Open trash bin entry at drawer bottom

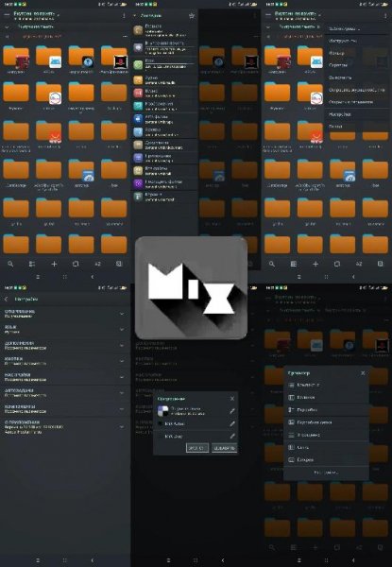pos(164,197)
